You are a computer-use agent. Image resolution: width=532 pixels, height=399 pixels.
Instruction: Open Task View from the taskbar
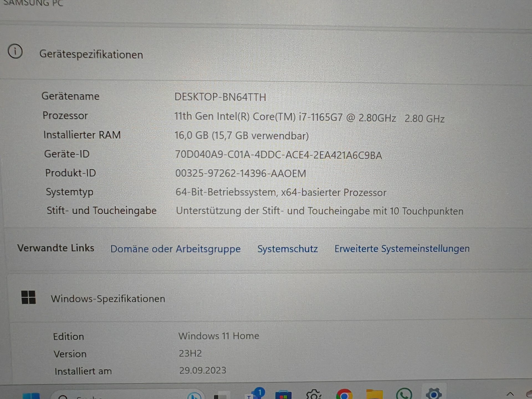click(222, 396)
